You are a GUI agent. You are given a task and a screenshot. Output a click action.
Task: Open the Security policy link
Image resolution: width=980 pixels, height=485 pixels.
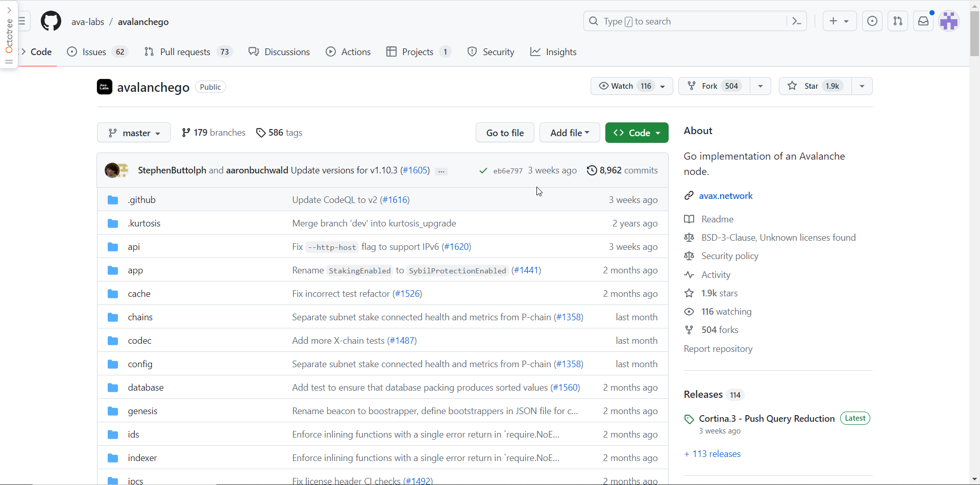click(730, 256)
